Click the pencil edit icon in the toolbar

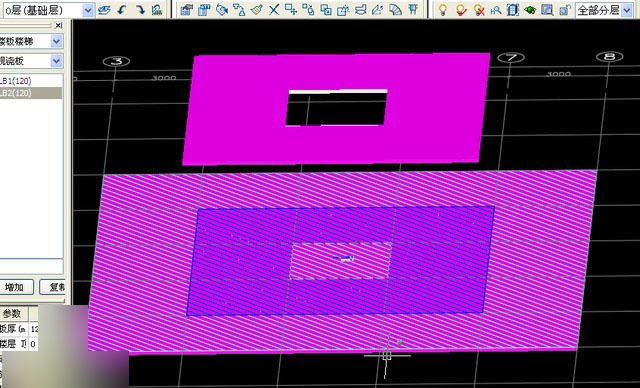click(x=378, y=9)
